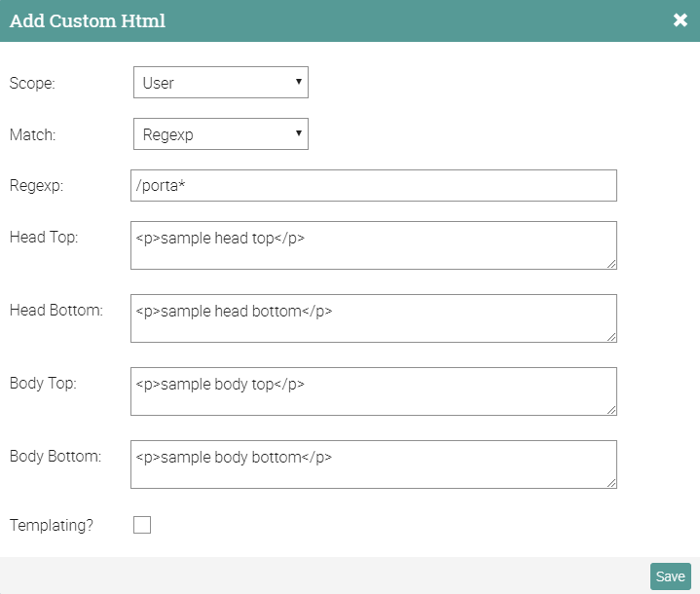700x594 pixels.
Task: Click into the Head Bottom text area
Action: [x=373, y=317]
